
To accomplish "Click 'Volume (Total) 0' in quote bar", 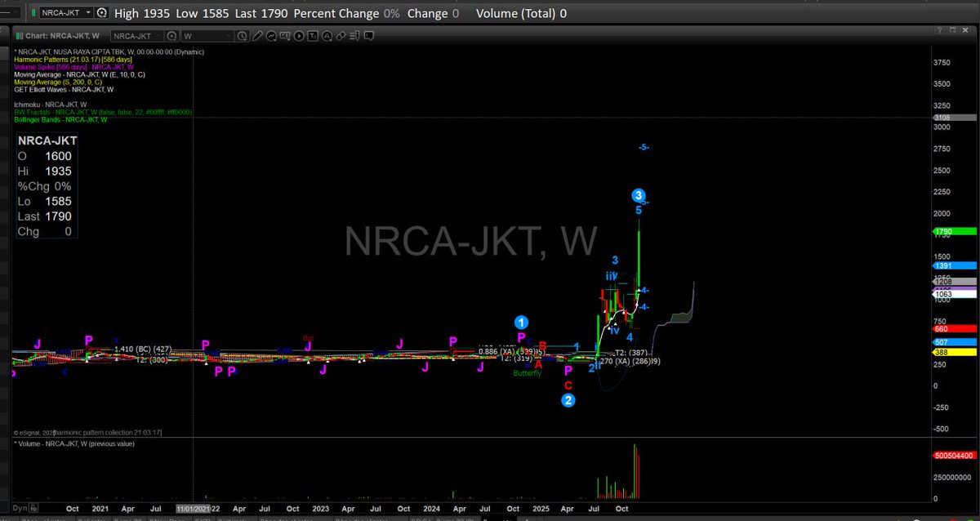I will (x=521, y=13).
